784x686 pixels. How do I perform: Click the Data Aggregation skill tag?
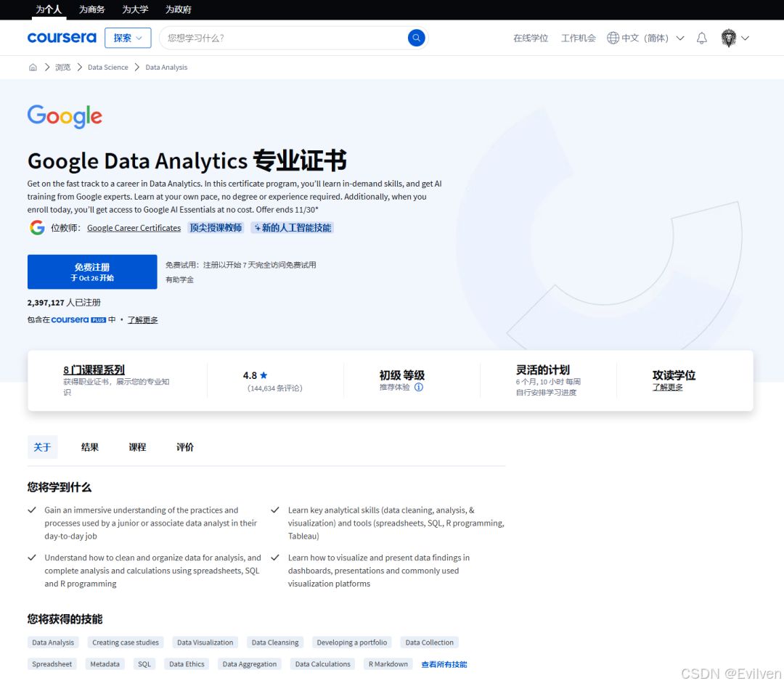pyautogui.click(x=250, y=664)
